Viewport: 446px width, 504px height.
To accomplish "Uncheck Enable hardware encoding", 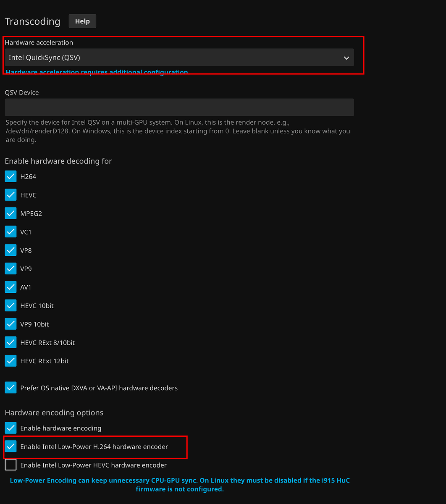I will pos(11,428).
